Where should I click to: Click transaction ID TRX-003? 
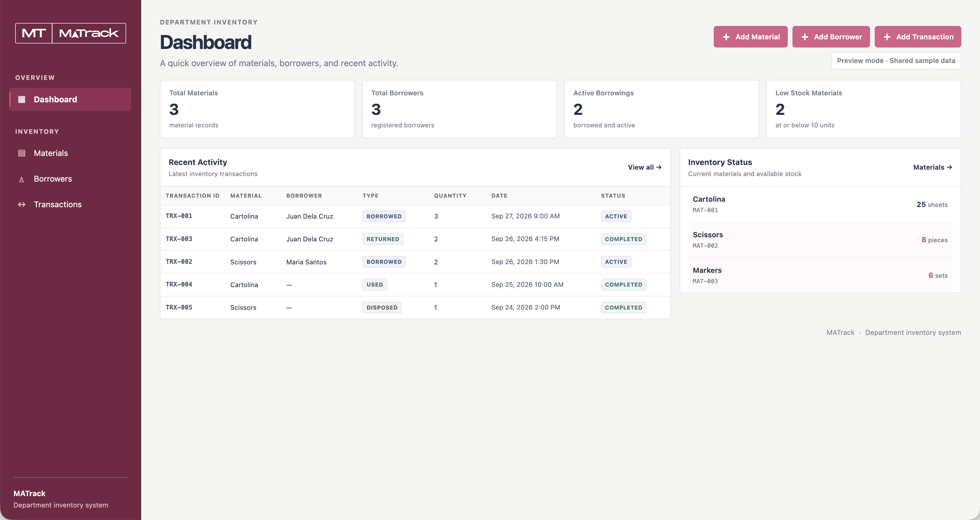(179, 239)
